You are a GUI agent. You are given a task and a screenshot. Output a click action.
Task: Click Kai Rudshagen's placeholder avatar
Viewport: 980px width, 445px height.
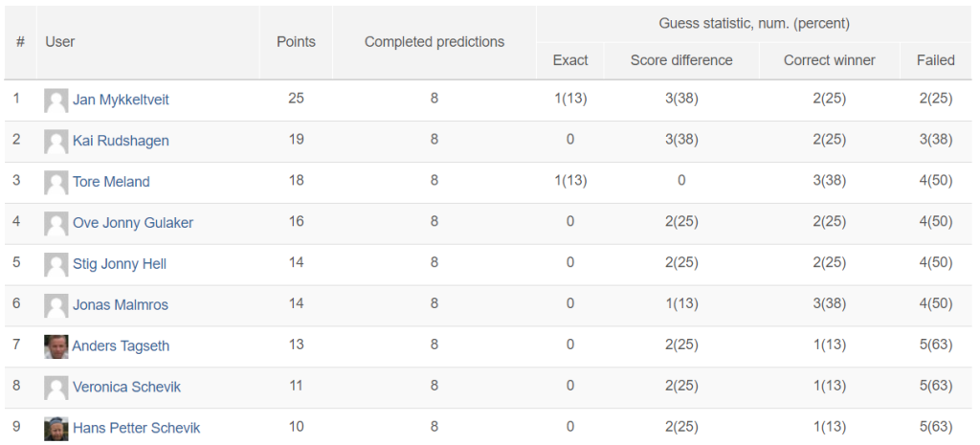56,142
